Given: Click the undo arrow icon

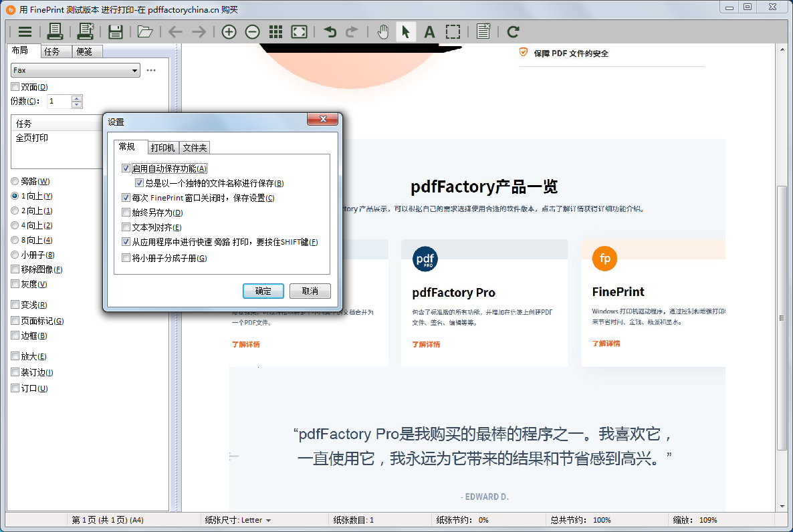Looking at the screenshot, I should pos(330,32).
